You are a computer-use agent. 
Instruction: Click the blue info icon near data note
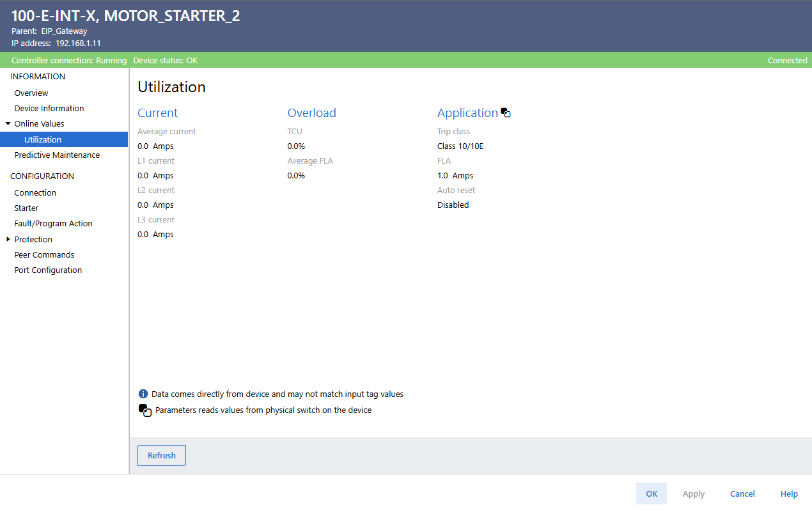click(x=143, y=394)
